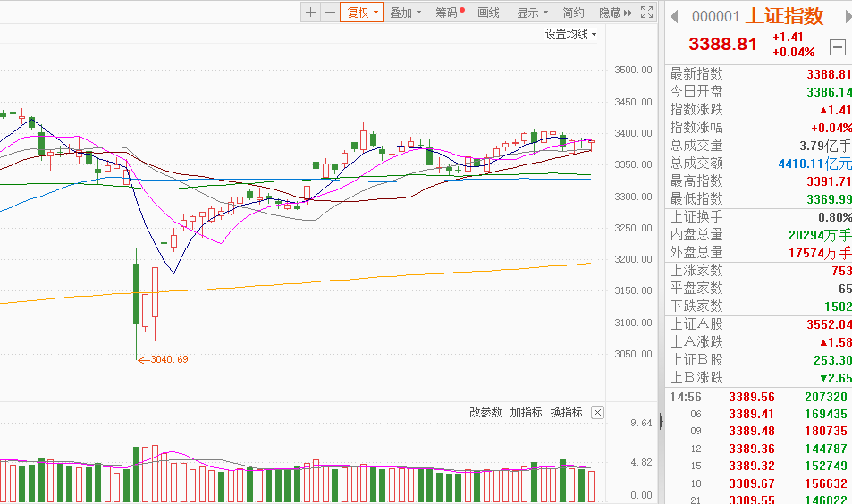Toggle the 简约 simplified view
Viewport: 852px width, 504px height.
tap(573, 13)
